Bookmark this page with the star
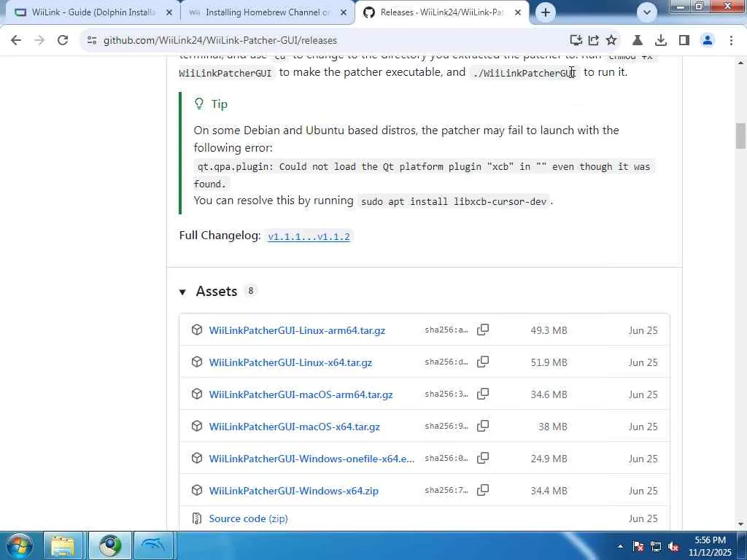 pos(611,41)
